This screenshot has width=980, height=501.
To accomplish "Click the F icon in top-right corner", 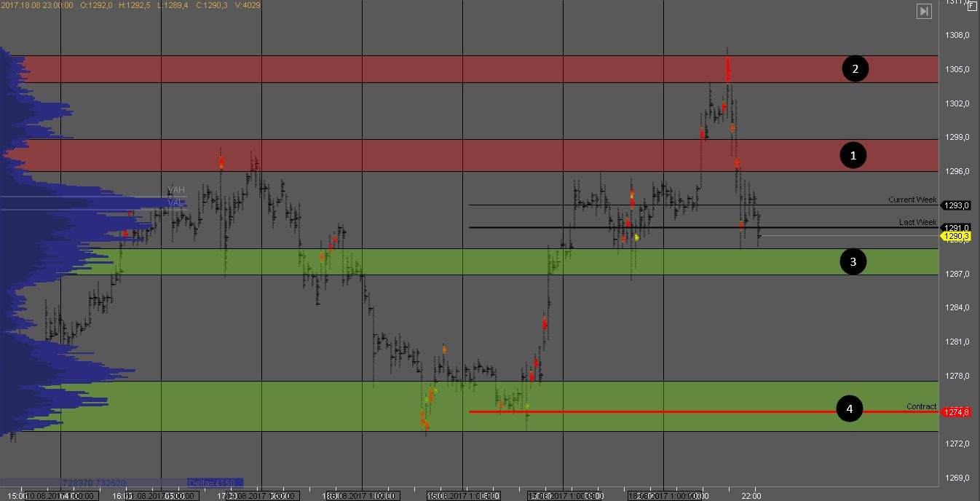I will coord(971,5).
